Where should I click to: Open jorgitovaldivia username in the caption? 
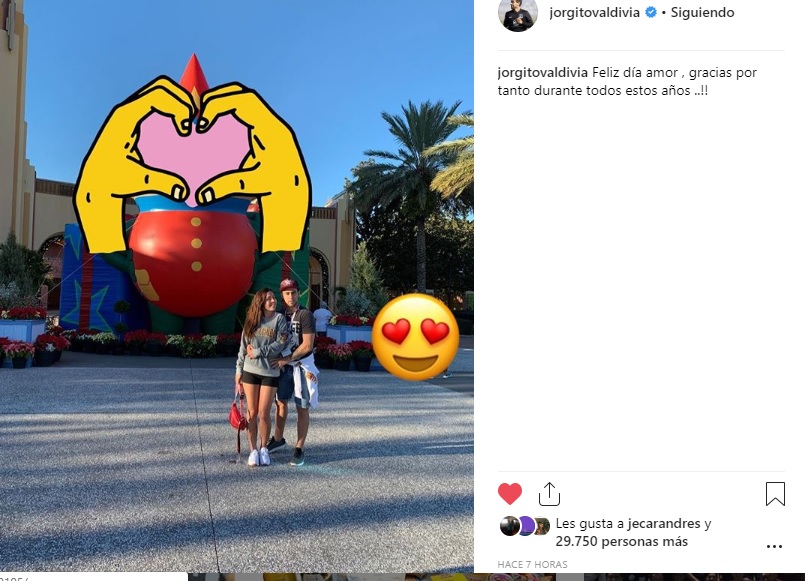(543, 72)
